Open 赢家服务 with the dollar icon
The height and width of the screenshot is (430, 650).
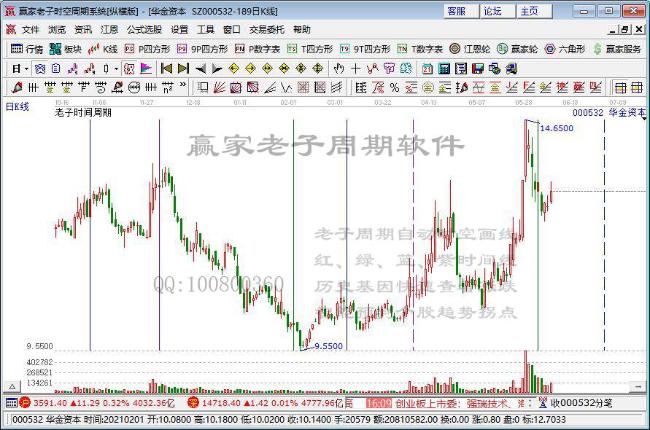(x=617, y=49)
